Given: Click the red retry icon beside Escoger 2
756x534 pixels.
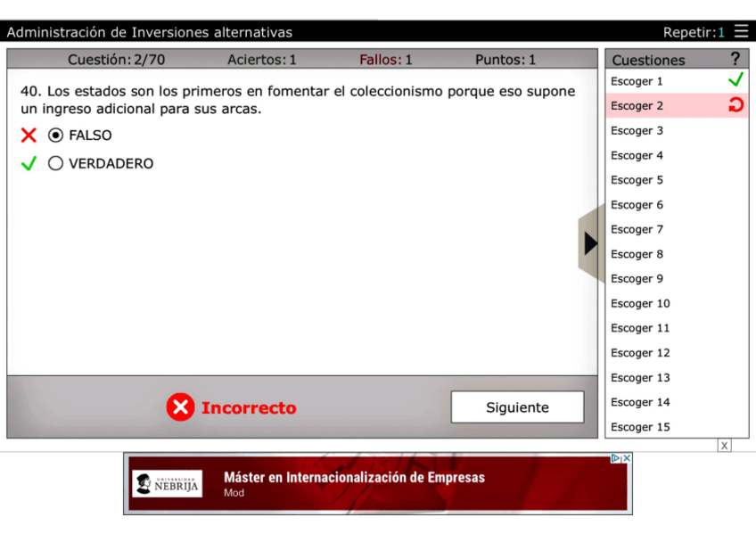Looking at the screenshot, I should (x=737, y=105).
